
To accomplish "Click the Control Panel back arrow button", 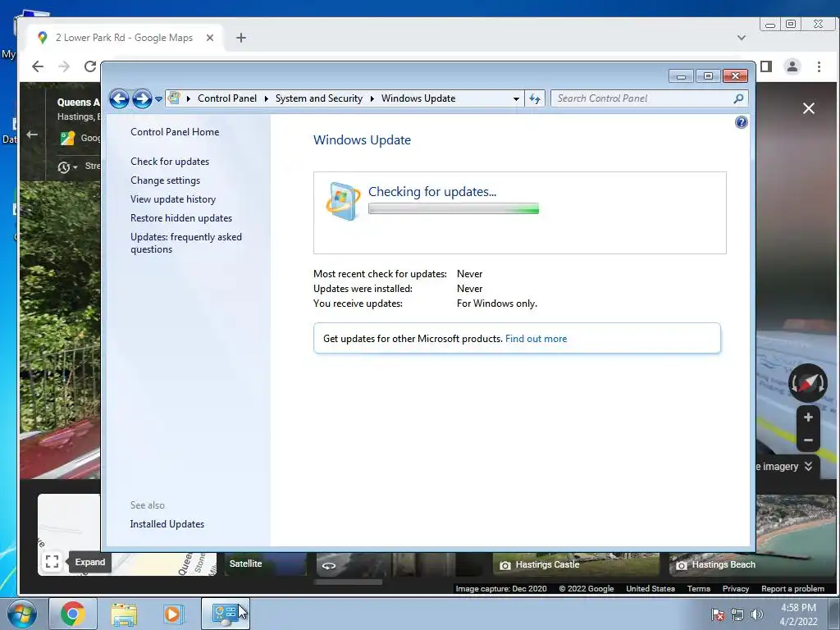I will point(119,98).
